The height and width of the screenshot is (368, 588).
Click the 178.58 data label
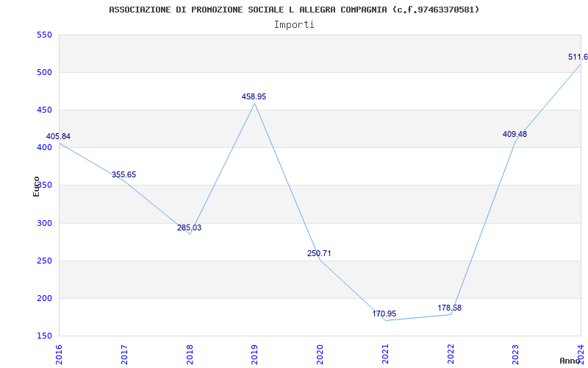(449, 308)
